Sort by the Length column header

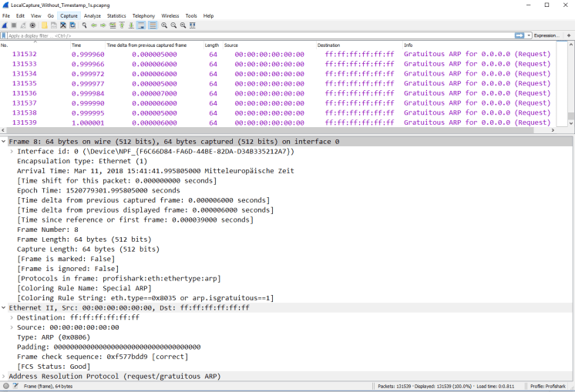[213, 45]
